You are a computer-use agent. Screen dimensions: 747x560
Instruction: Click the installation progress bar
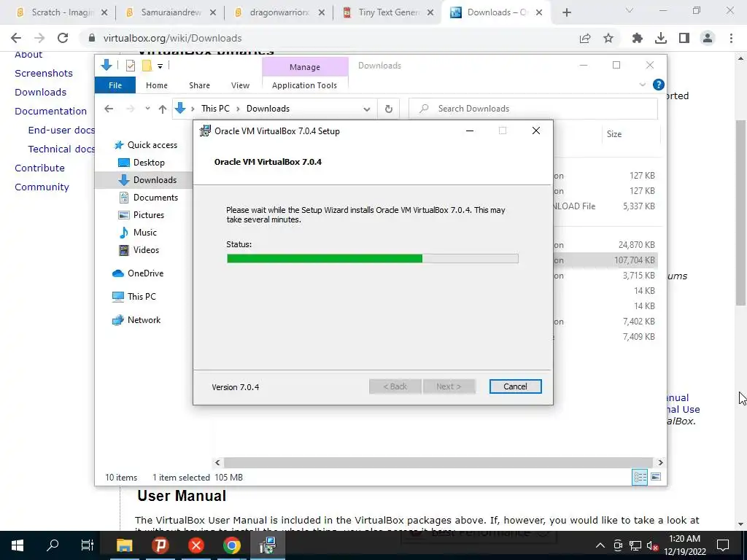tap(373, 259)
